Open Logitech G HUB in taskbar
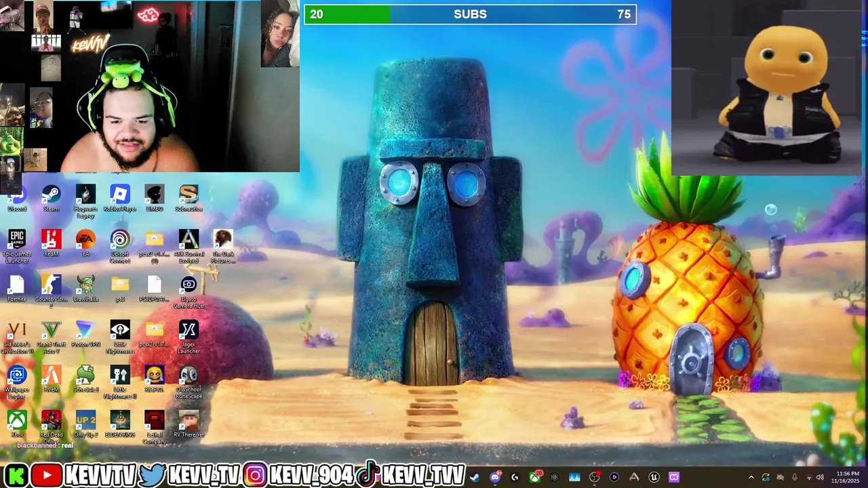Viewport: 868px width, 488px height. coord(515,477)
